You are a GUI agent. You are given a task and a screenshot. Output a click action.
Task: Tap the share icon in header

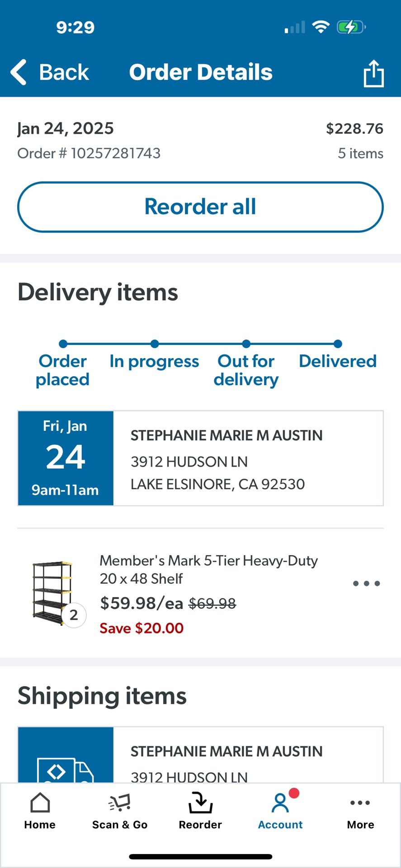373,73
